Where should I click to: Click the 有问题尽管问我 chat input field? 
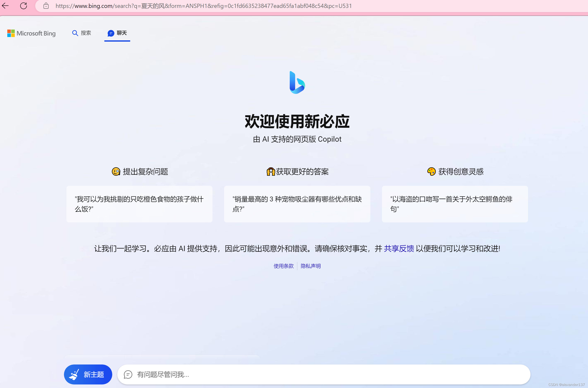click(324, 374)
